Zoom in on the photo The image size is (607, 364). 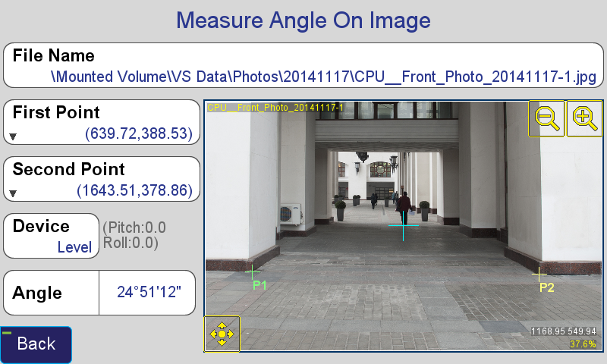coord(584,118)
